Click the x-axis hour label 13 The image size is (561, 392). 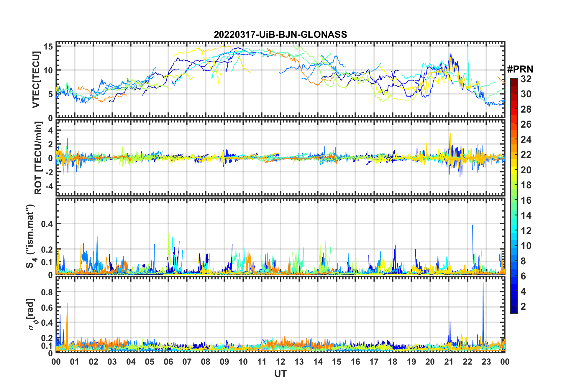point(299,362)
